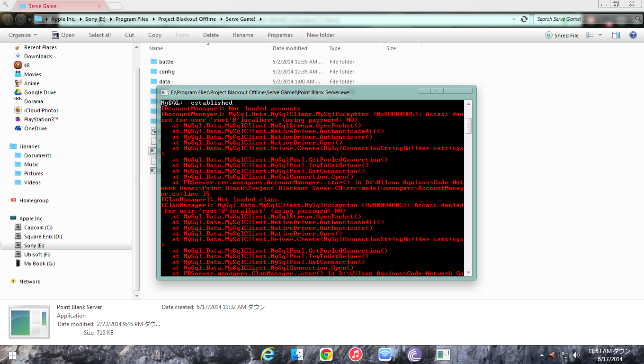Open Google Chrome from the taskbar

click(326, 354)
